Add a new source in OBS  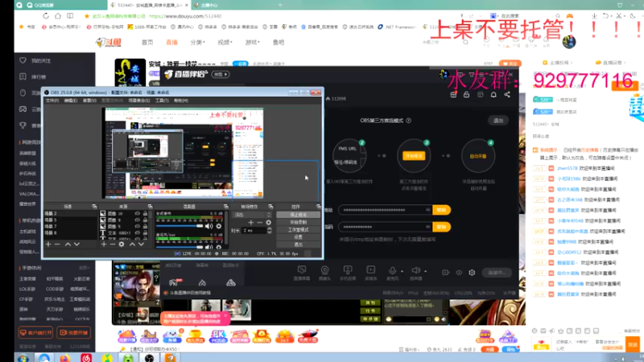tap(104, 245)
